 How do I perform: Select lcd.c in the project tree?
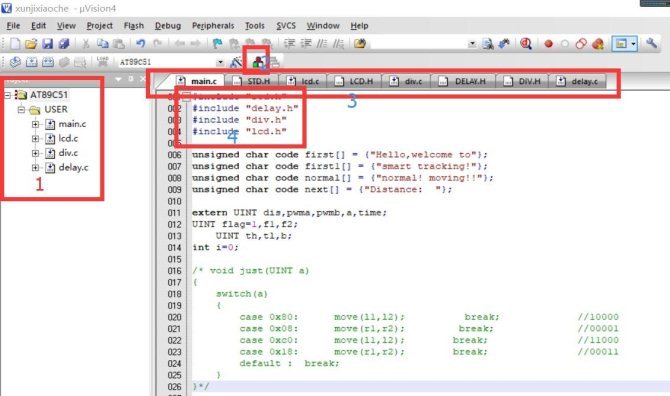click(68, 138)
